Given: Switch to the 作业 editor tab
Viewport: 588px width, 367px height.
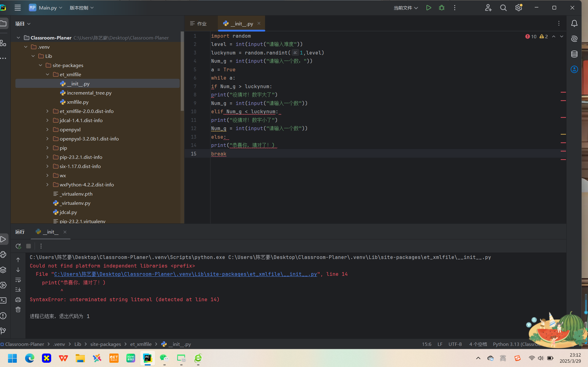Looking at the screenshot, I should (199, 24).
